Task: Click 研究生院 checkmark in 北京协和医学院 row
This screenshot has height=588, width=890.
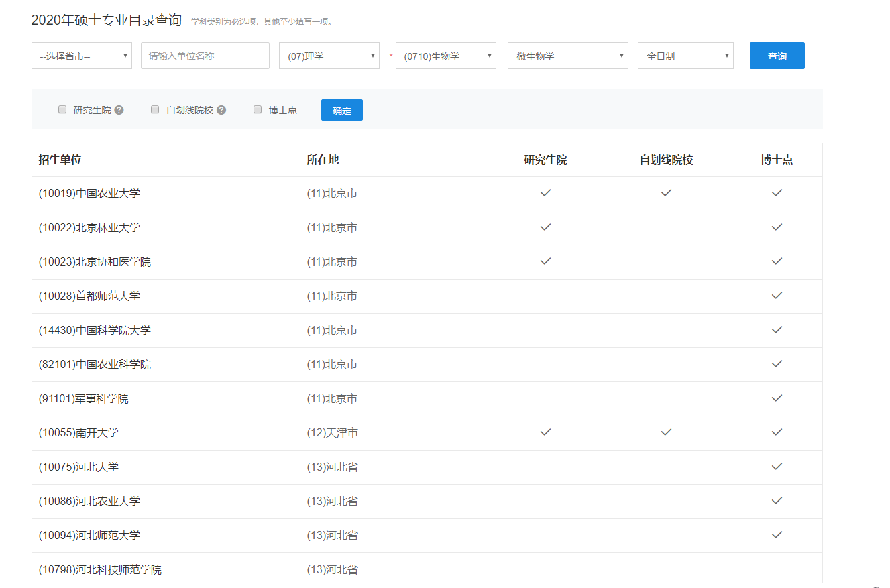Action: pyautogui.click(x=545, y=261)
